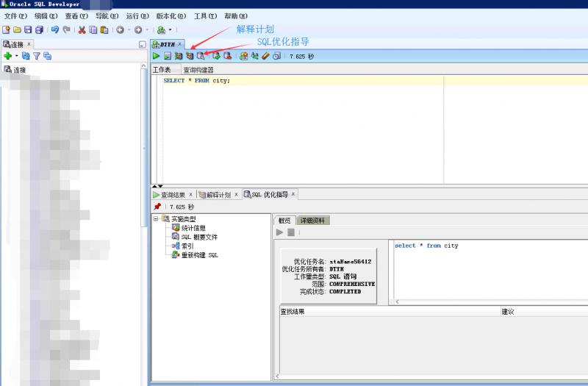Open the 文件 menu

pos(15,16)
